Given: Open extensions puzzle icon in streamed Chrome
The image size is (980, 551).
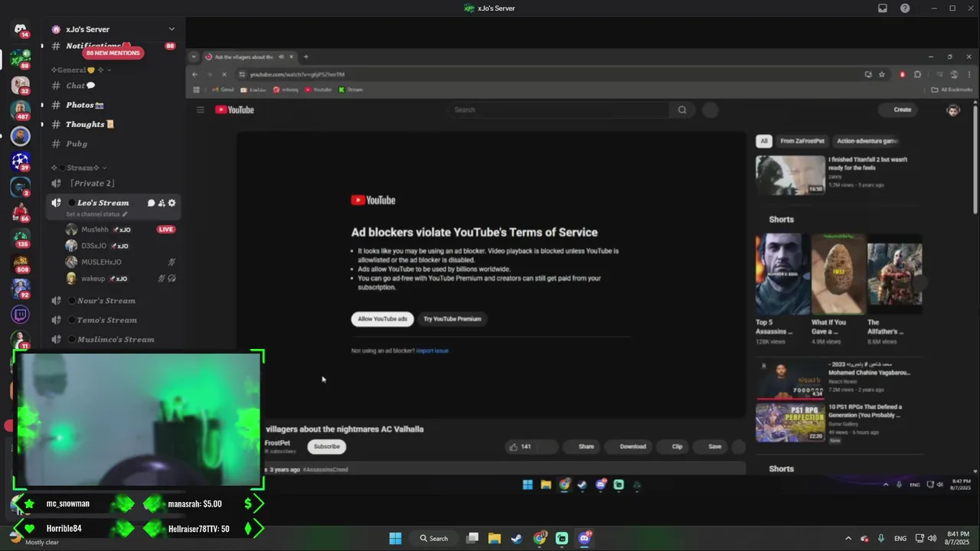Looking at the screenshot, I should 917,74.
